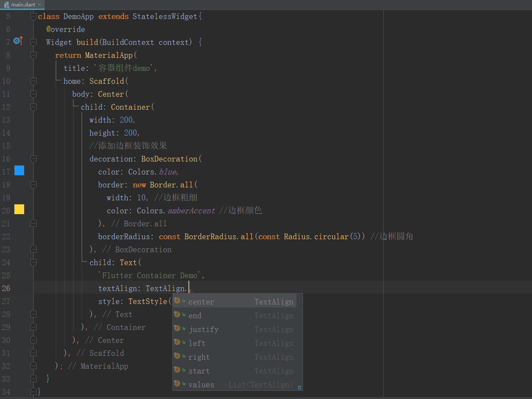Click the pi icon in completion popup corner
The height and width of the screenshot is (399, 532).
[x=299, y=387]
